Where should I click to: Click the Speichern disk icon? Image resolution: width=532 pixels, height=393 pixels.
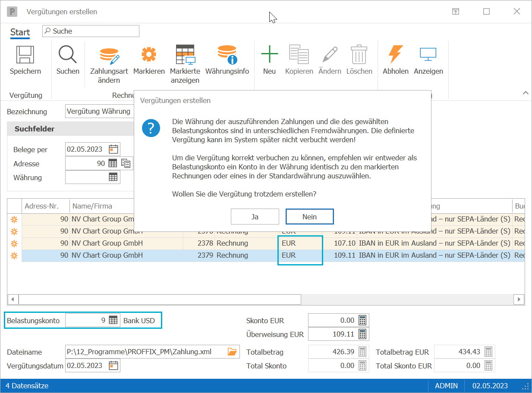click(25, 55)
